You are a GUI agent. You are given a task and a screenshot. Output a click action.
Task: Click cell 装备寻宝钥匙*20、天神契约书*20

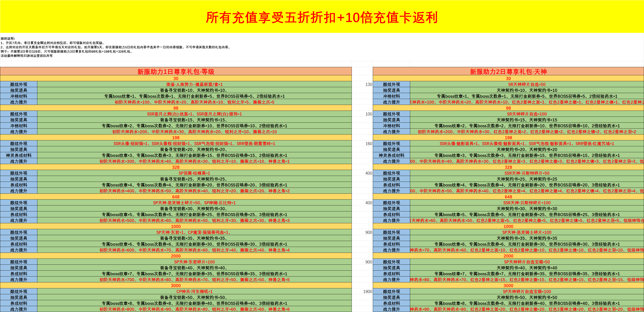(x=194, y=150)
